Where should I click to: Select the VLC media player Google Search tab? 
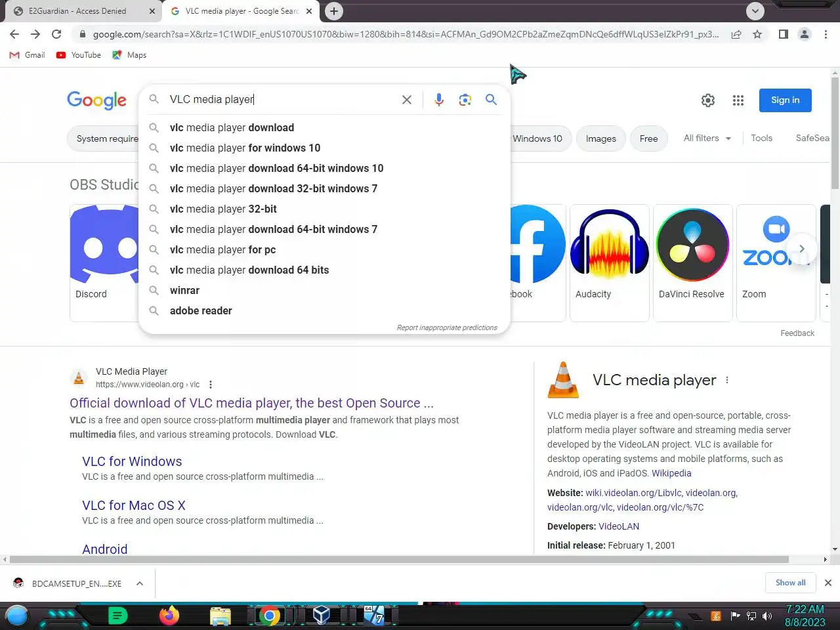tap(240, 11)
